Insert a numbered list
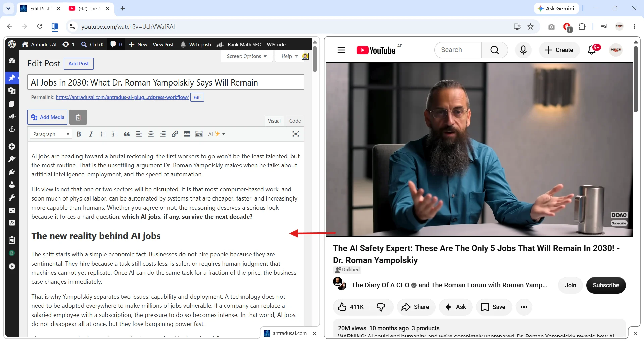Screen dimensions: 644x342 (115, 134)
